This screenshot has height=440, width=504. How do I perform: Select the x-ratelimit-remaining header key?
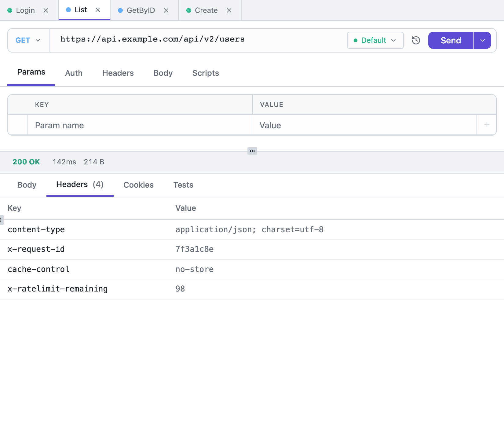coord(58,289)
